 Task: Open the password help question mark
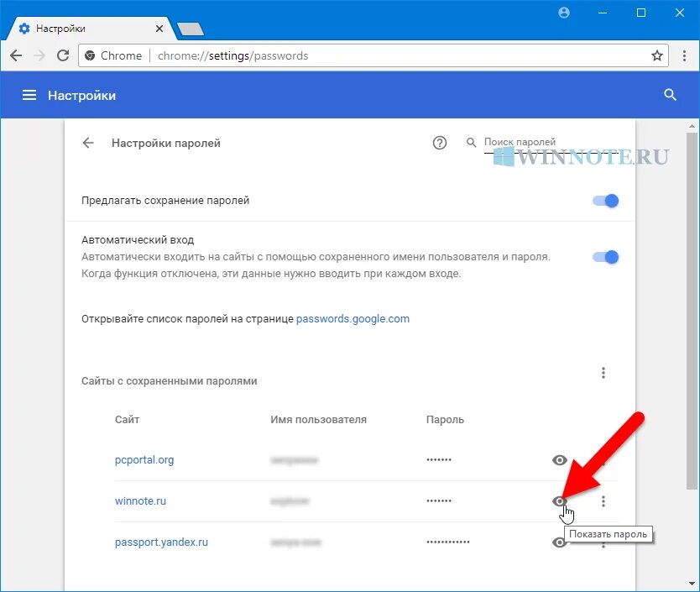point(439,143)
